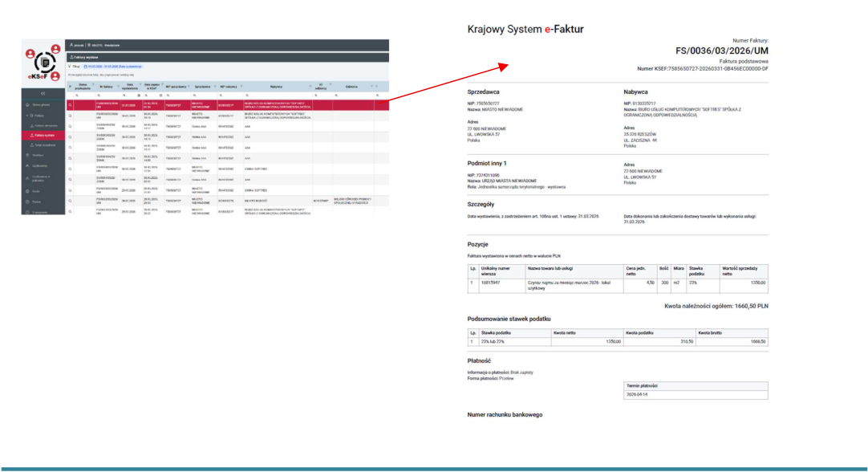
Task: Collapse the sidebar with the double-chevron icon
Action: pyautogui.click(x=43, y=94)
